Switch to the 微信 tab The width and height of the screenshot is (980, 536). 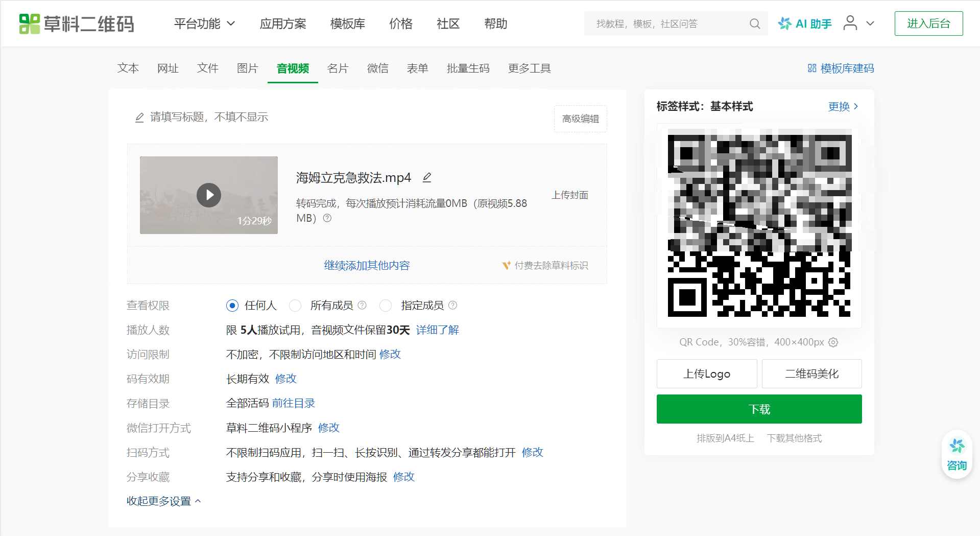tap(378, 68)
